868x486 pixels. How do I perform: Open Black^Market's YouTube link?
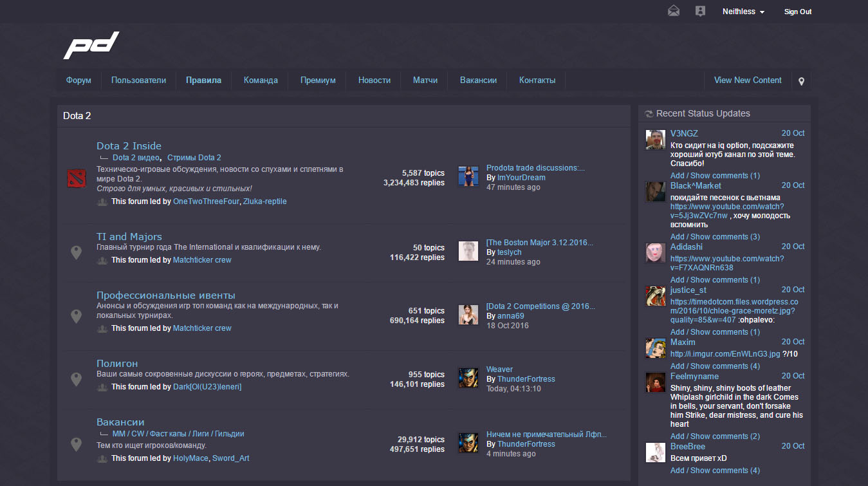coord(727,211)
